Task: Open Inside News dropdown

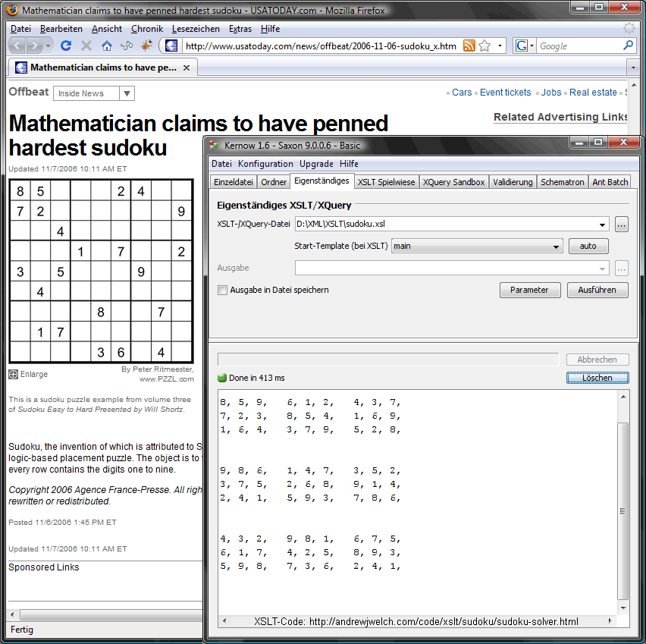Action: point(127,93)
